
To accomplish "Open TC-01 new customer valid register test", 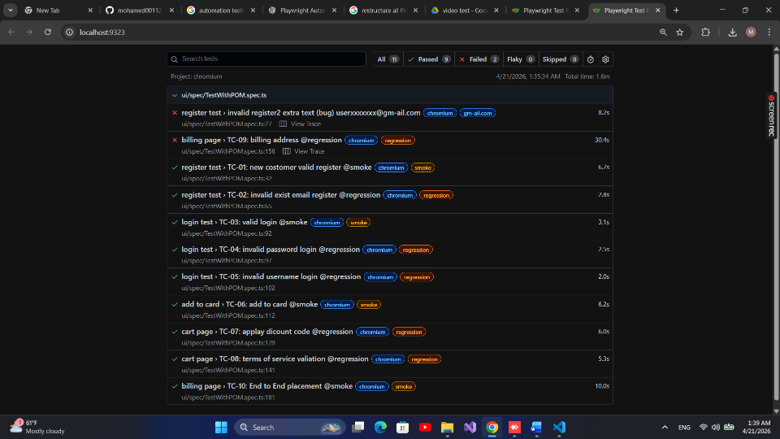I will (276, 168).
